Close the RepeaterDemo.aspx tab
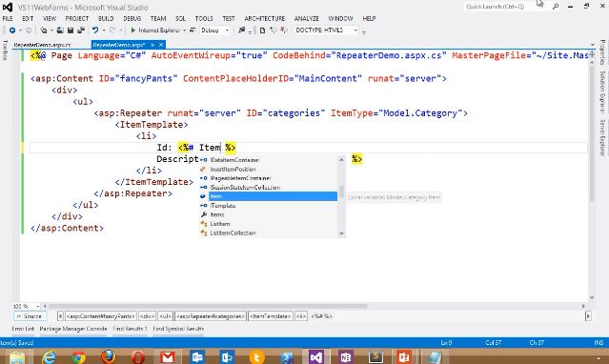 161,45
